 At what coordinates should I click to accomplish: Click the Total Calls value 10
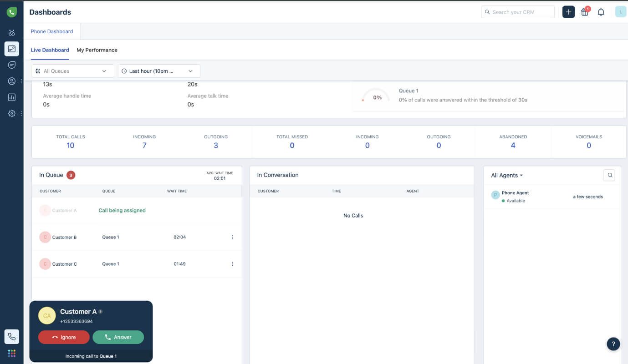[71, 146]
